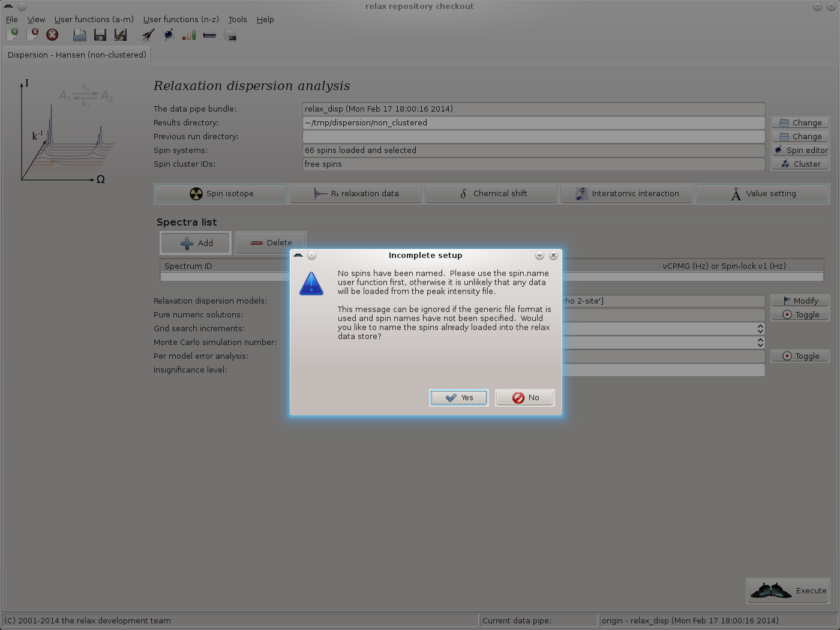Open the relax controller rocket icon
Viewport: 840px width, 630px height.
tap(148, 35)
